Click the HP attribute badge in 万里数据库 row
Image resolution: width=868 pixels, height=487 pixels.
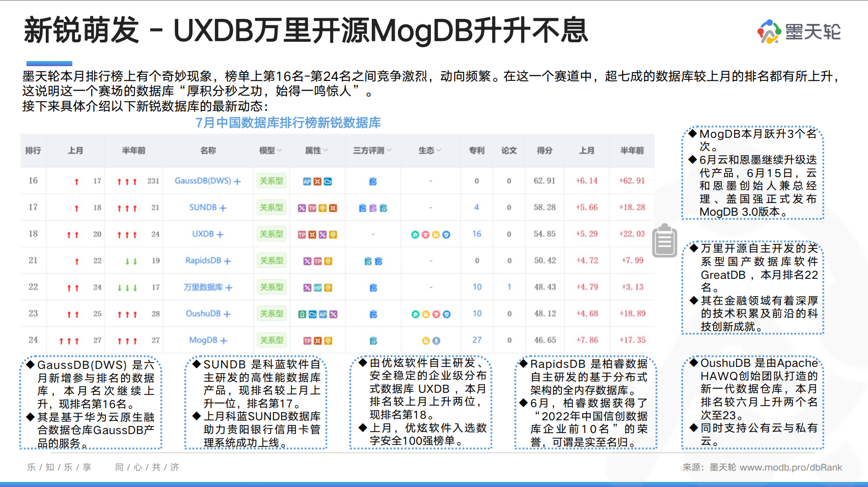click(x=318, y=288)
